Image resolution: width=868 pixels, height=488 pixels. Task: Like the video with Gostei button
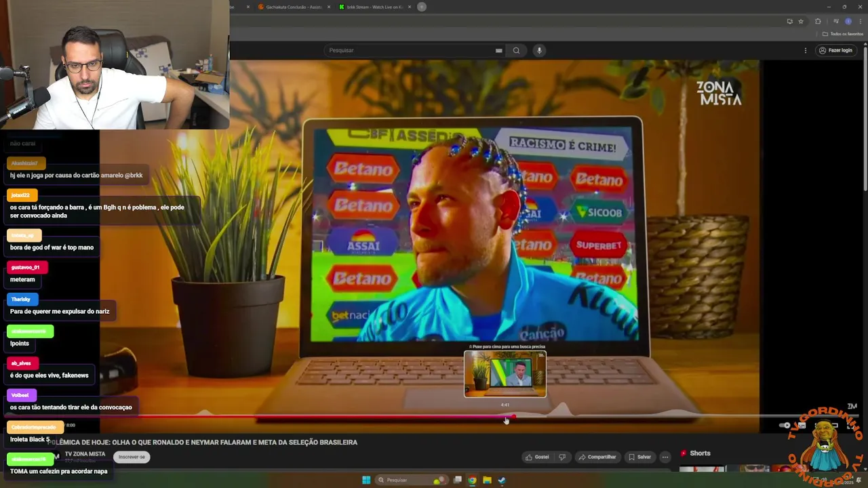pyautogui.click(x=537, y=457)
